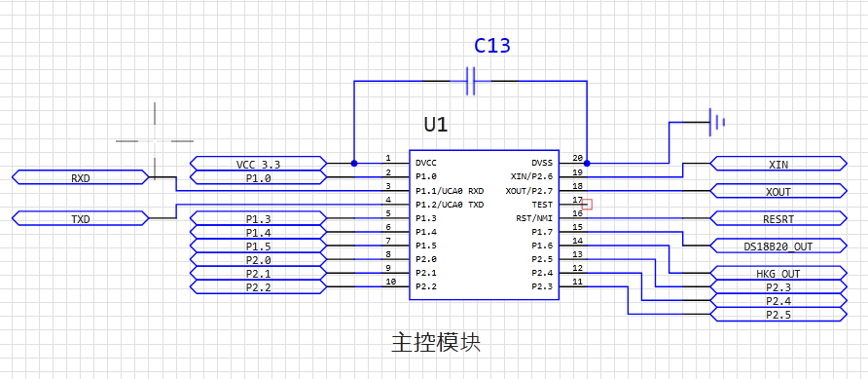Image resolution: width=868 pixels, height=379 pixels.
Task: Select the RXD net port
Action: [x=80, y=177]
